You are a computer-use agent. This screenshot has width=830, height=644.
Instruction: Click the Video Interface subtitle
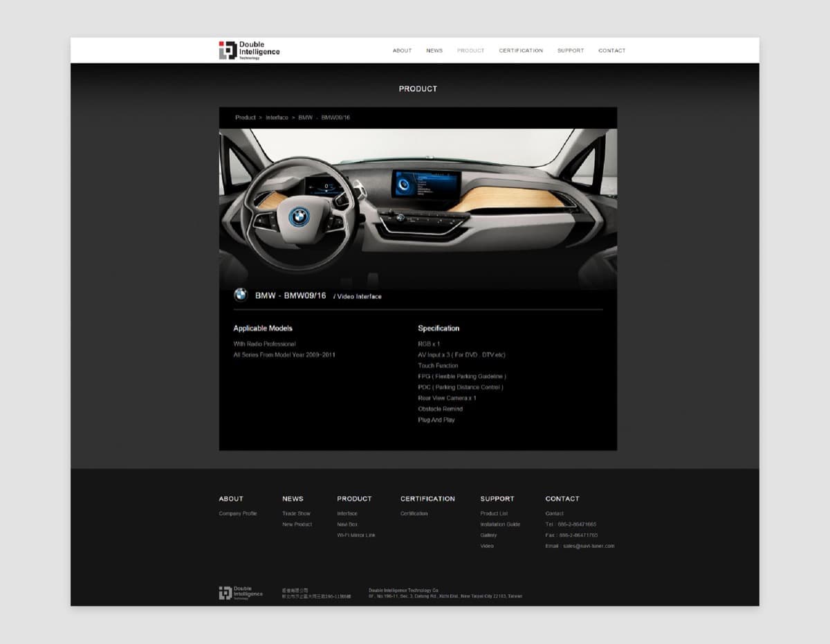click(x=358, y=297)
